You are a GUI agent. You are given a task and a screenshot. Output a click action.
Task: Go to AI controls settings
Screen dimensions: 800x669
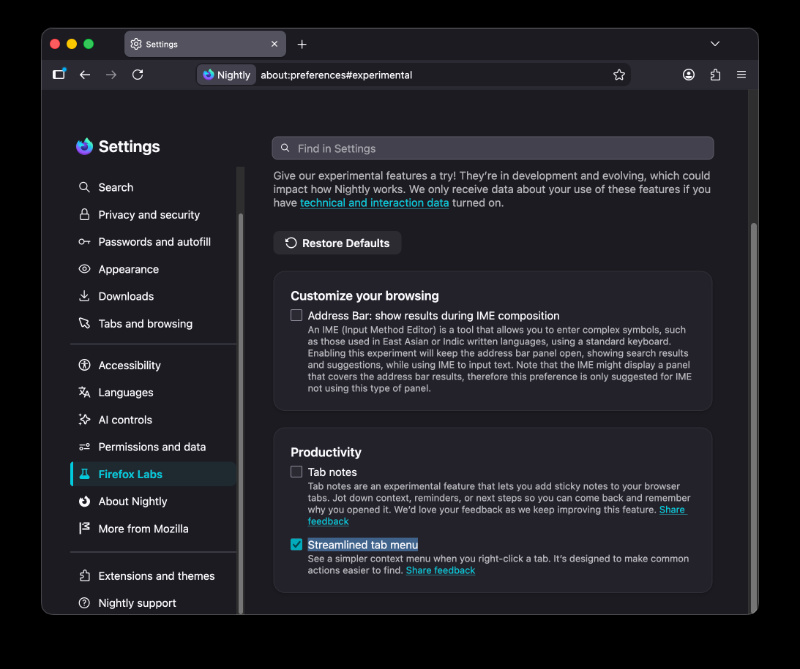click(x=153, y=420)
